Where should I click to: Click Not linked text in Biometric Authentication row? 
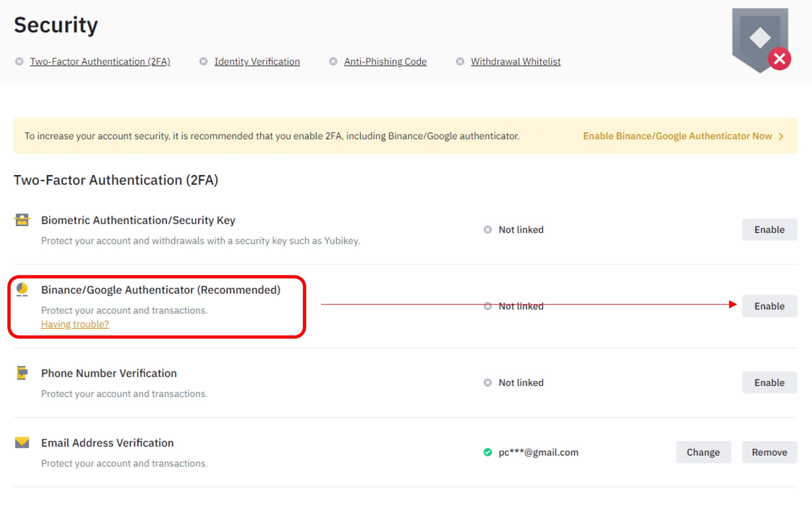point(521,229)
